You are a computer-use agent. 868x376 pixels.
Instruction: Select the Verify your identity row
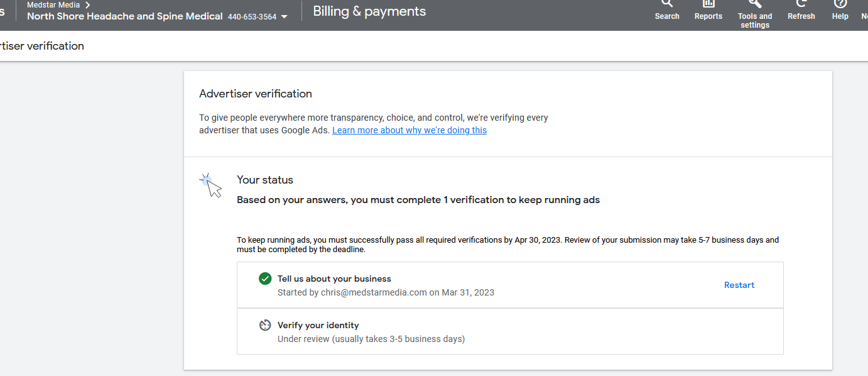[x=510, y=331]
